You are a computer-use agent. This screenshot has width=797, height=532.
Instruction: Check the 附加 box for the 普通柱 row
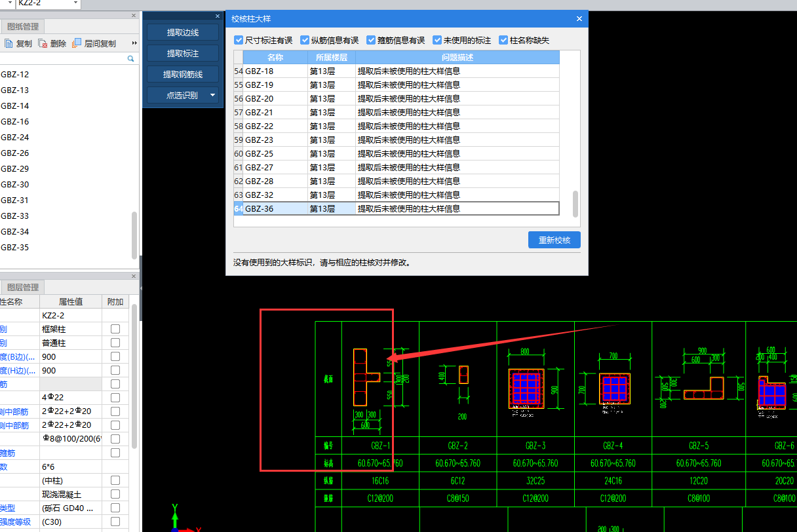(115, 343)
